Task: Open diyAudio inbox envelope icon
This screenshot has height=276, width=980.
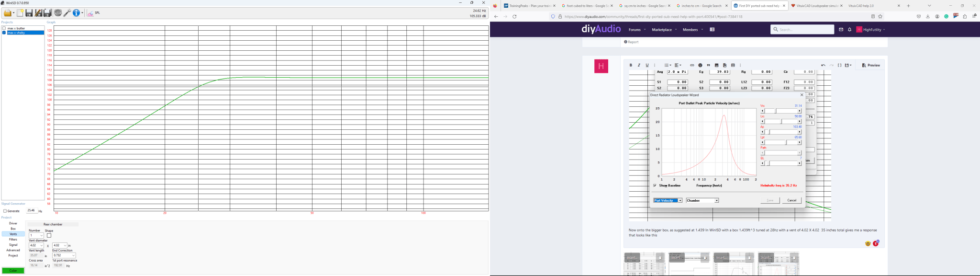Action: point(841,30)
